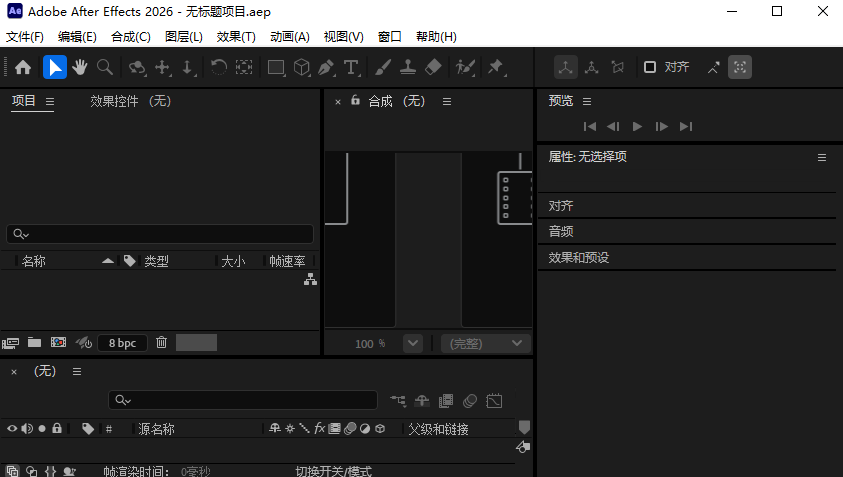Switch to the 效果控件 tab

(130, 101)
